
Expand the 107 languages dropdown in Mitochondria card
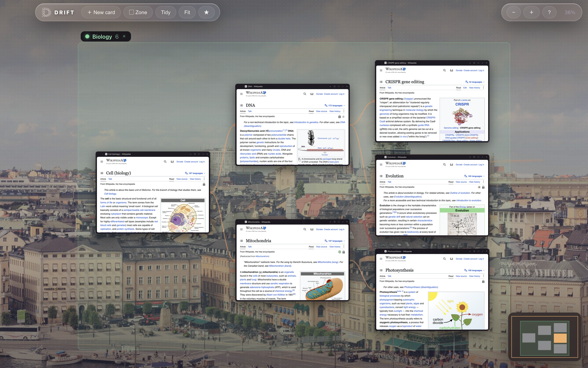point(335,241)
